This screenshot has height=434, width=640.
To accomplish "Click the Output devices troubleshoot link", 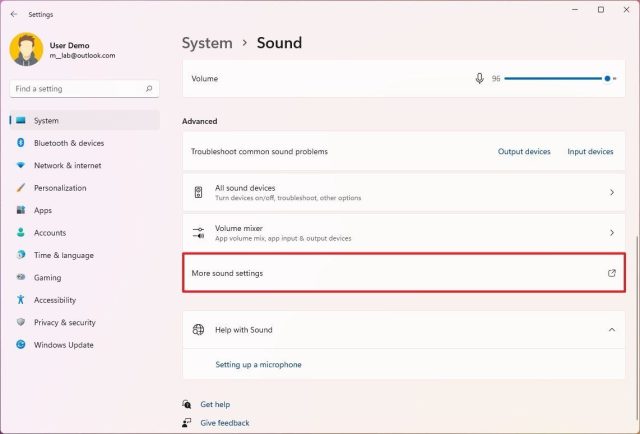I will click(x=524, y=151).
